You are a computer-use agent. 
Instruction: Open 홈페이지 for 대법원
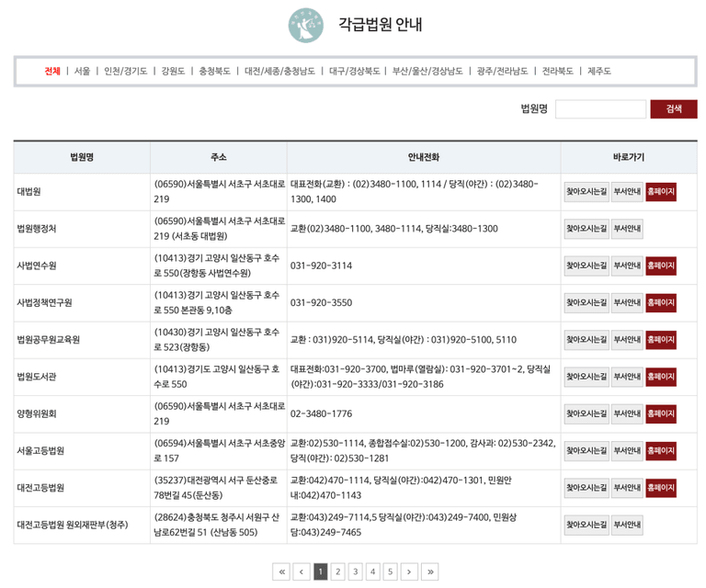point(661,192)
